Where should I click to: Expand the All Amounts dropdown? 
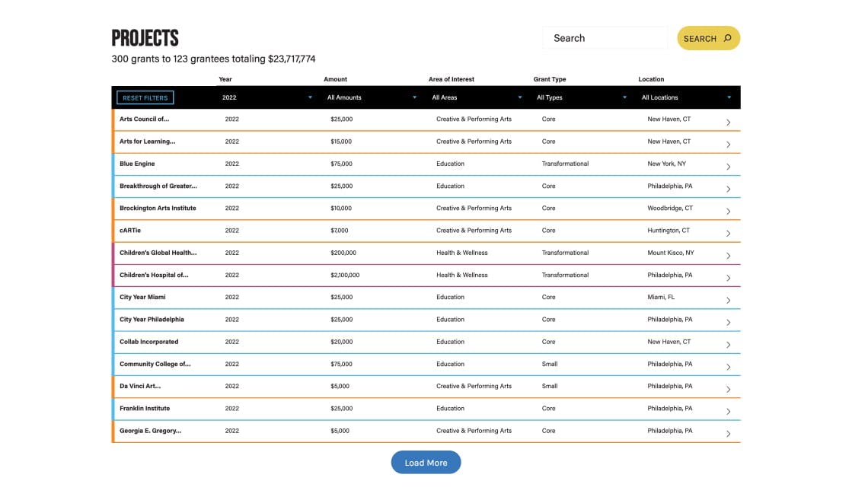[372, 97]
